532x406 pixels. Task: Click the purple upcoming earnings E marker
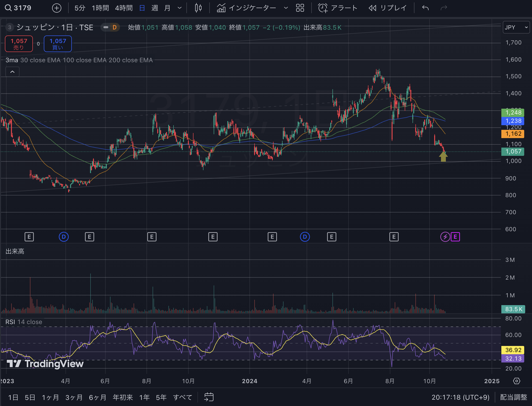455,237
